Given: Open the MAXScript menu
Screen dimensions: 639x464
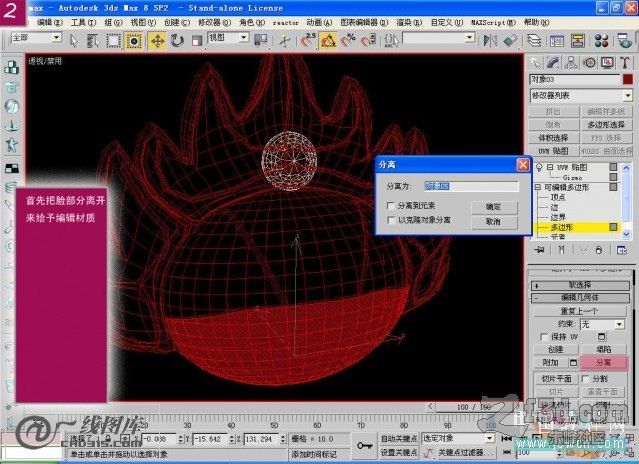Looking at the screenshot, I should [x=494, y=22].
